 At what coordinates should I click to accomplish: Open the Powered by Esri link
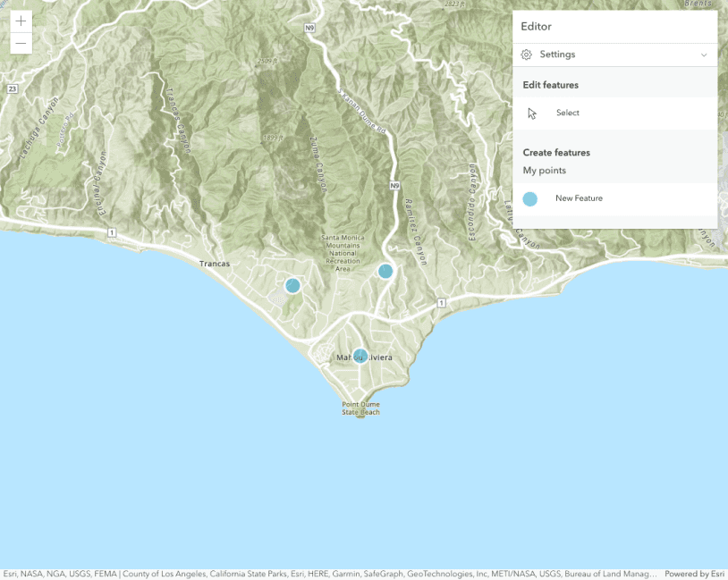(694, 574)
